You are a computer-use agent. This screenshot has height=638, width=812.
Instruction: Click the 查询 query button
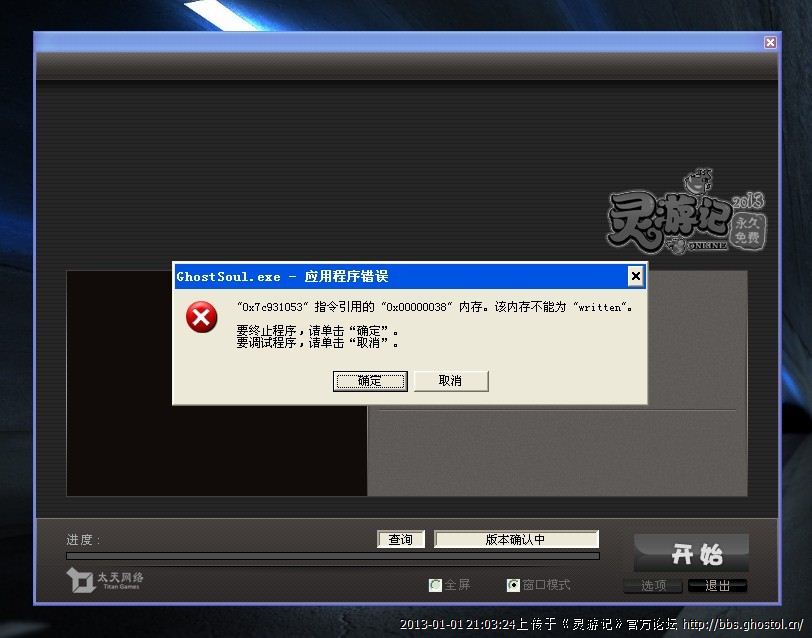[401, 540]
